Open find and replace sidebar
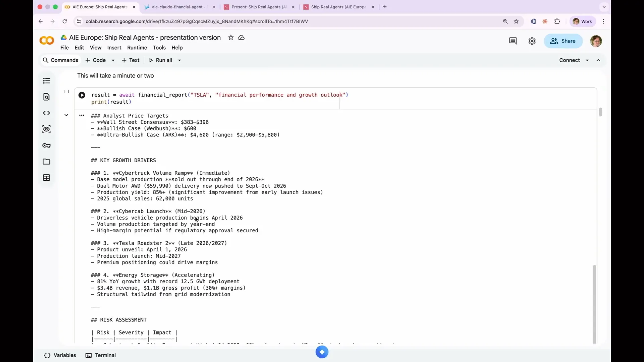Screen dimensions: 644x362 [x=47, y=97]
